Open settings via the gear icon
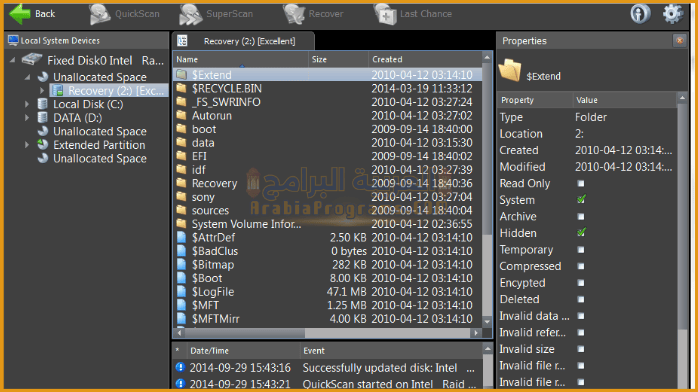This screenshot has height=392, width=698. [673, 14]
